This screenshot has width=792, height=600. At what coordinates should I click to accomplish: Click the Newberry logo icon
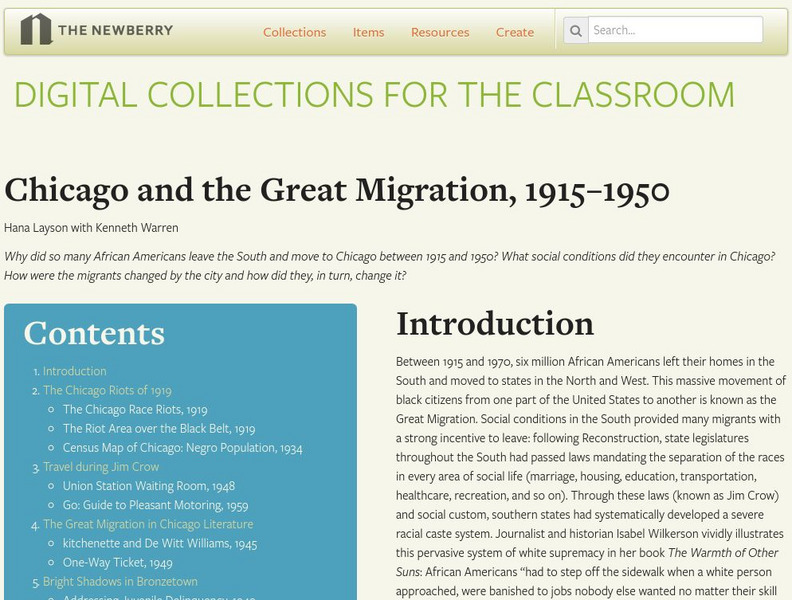click(36, 29)
